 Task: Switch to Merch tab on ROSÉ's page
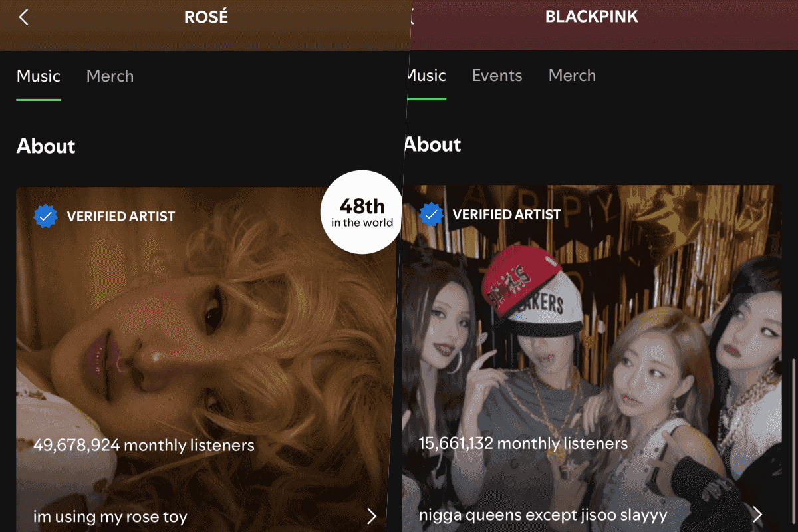coord(110,76)
